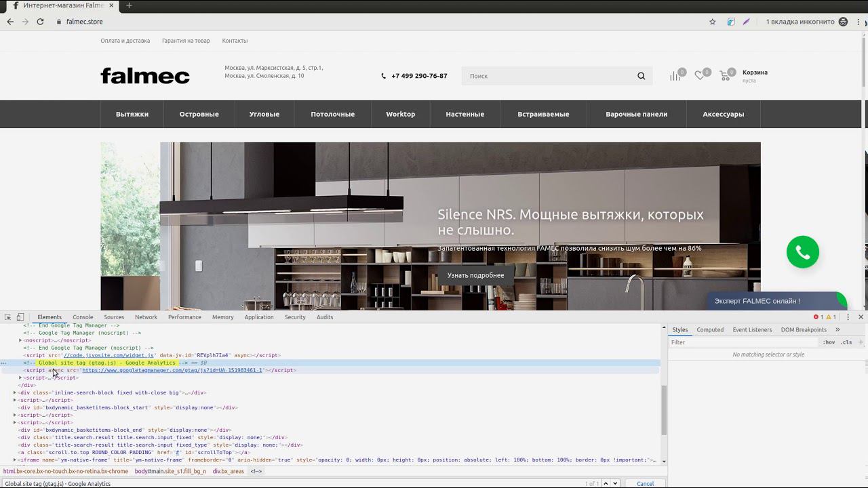Open the Потолочные menu category
Screen dimensions: 868x488
click(333, 114)
